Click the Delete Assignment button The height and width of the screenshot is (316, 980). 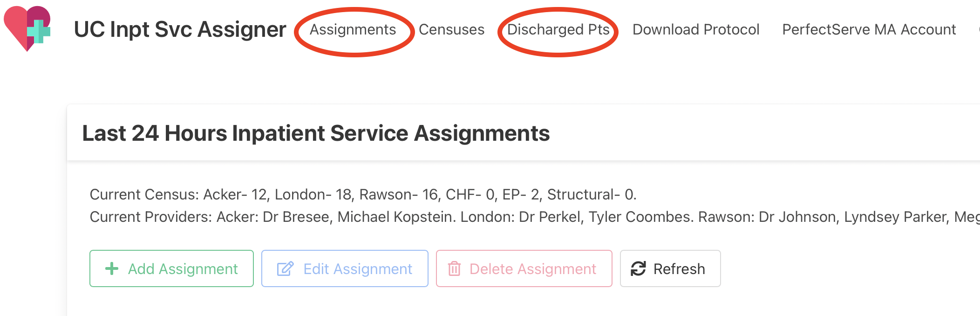coord(524,268)
